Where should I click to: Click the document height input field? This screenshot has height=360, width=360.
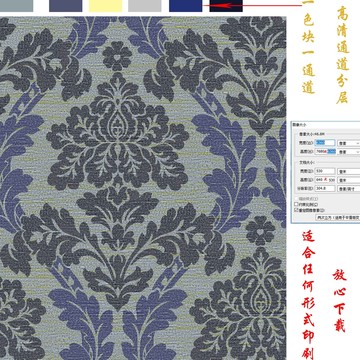[x=325, y=180]
